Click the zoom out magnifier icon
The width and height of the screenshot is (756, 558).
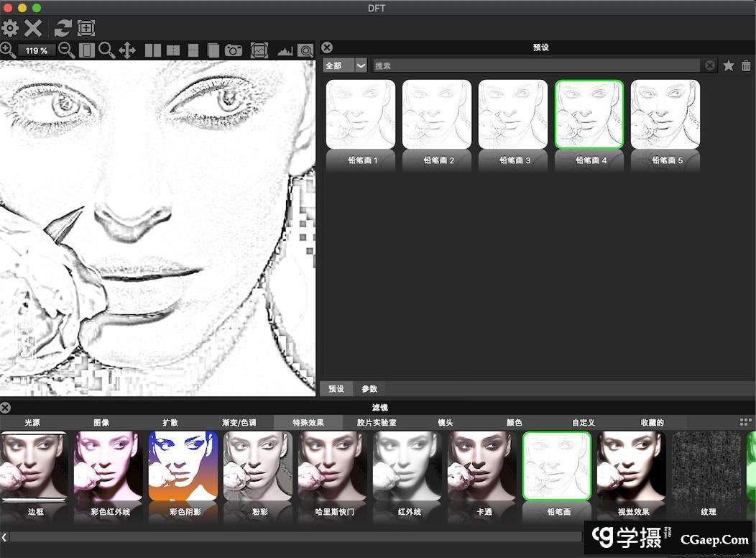(66, 50)
